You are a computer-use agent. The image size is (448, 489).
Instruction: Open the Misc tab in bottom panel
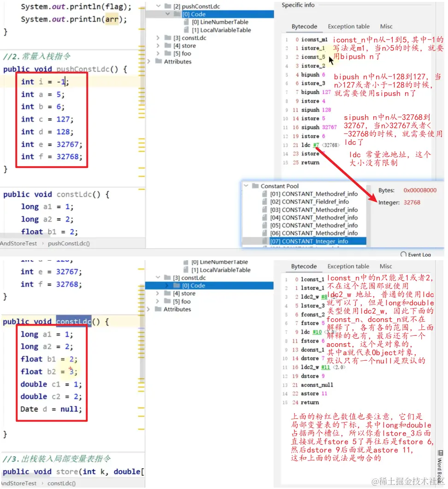click(x=386, y=266)
